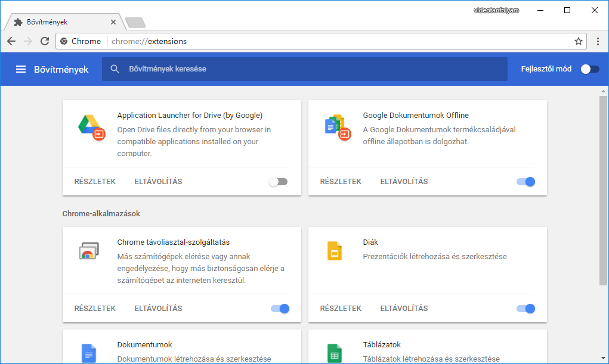
Task: Click the Application Launcher for Drive title
Action: [x=190, y=115]
